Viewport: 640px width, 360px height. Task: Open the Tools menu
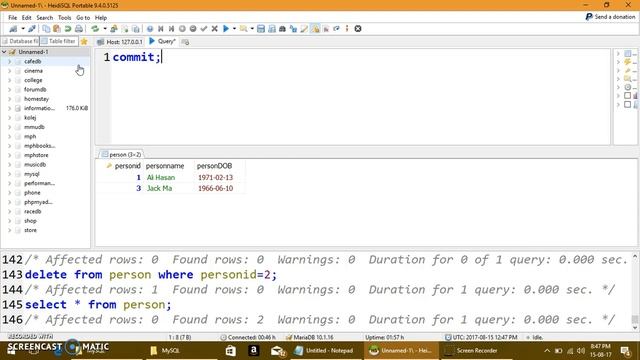(64, 18)
